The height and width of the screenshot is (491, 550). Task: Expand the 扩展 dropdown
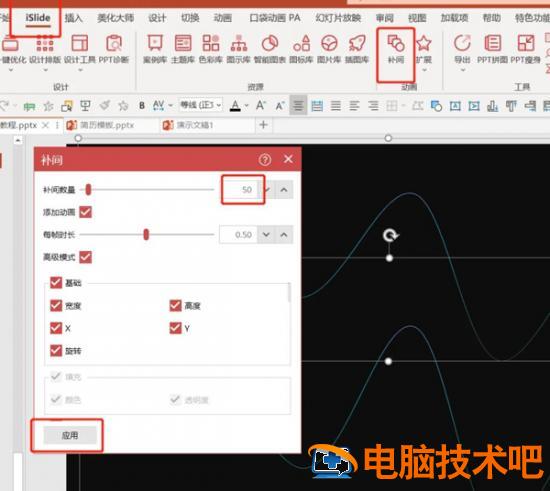424,70
